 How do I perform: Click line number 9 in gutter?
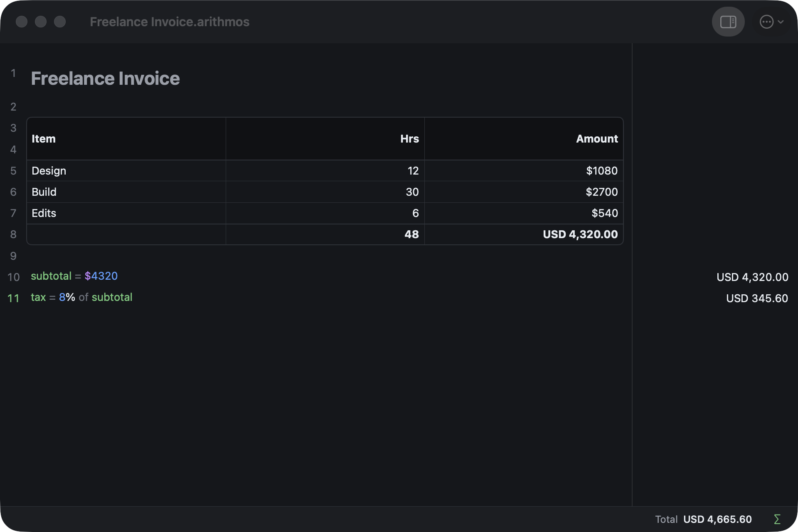(x=13, y=256)
